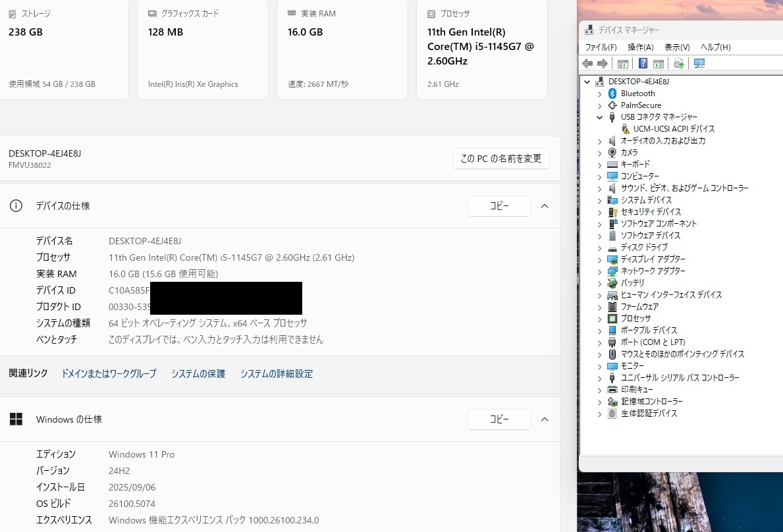Click the Show/Hide console tree toolbar icon

pos(623,63)
